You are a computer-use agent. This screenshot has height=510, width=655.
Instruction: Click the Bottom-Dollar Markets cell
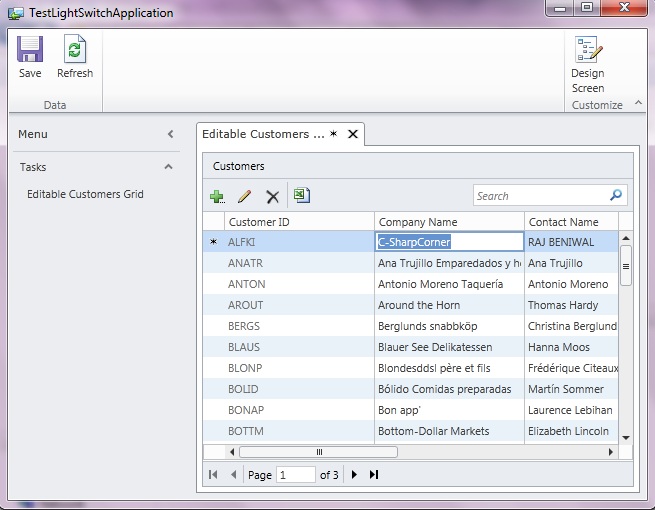point(449,431)
